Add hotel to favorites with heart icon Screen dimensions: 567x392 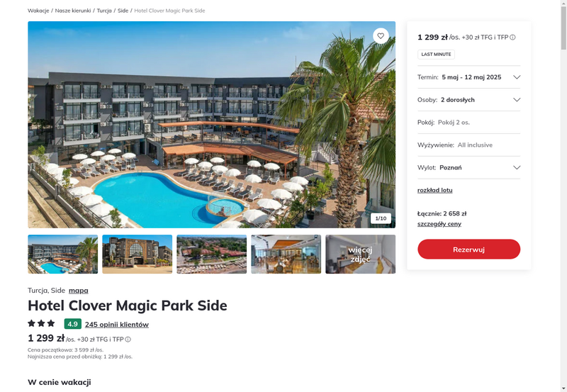381,36
